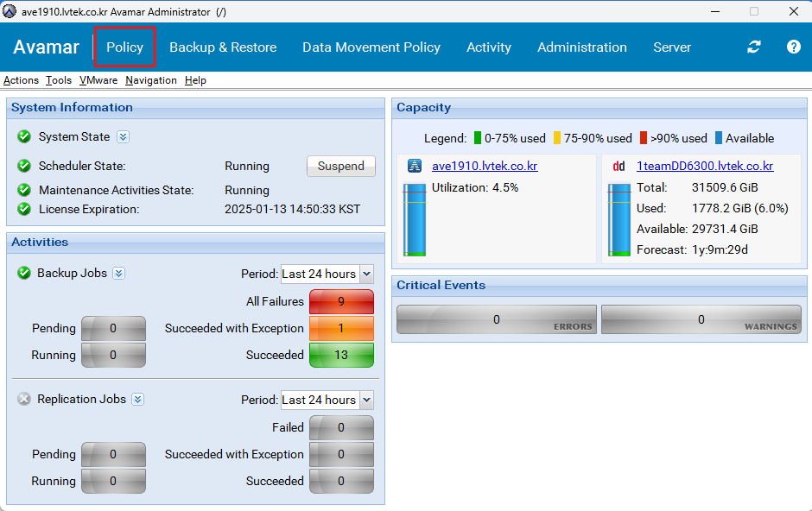Viewport: 812px width, 511px height.
Task: Click the red >90% used legend swatch
Action: click(x=644, y=138)
